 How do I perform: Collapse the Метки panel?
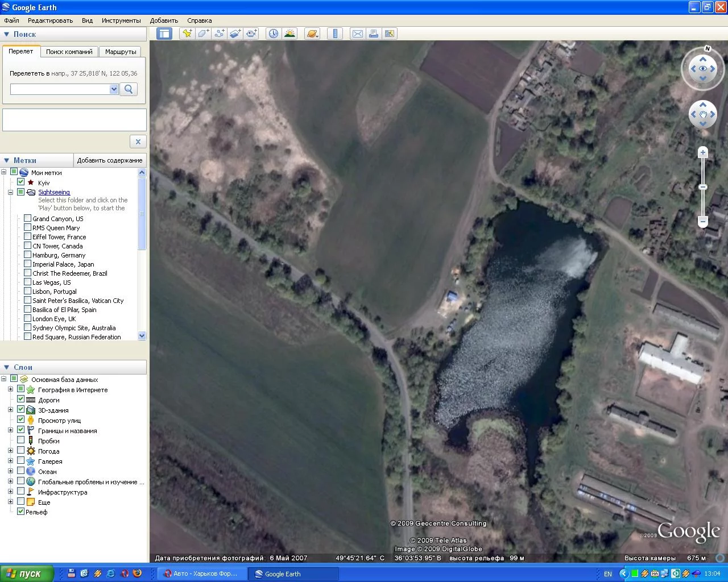6,160
